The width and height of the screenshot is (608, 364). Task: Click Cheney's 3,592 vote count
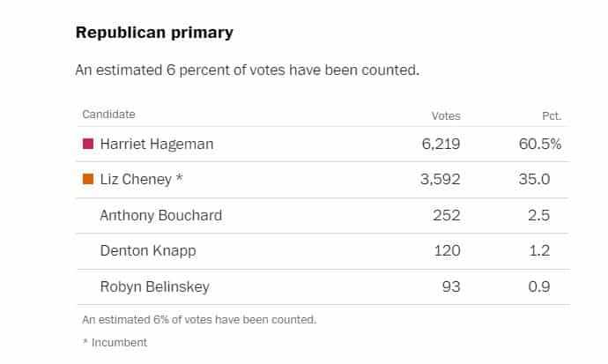tap(441, 180)
